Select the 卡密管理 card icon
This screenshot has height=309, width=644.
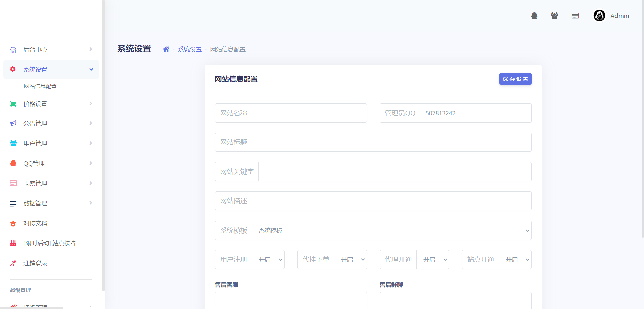click(13, 183)
